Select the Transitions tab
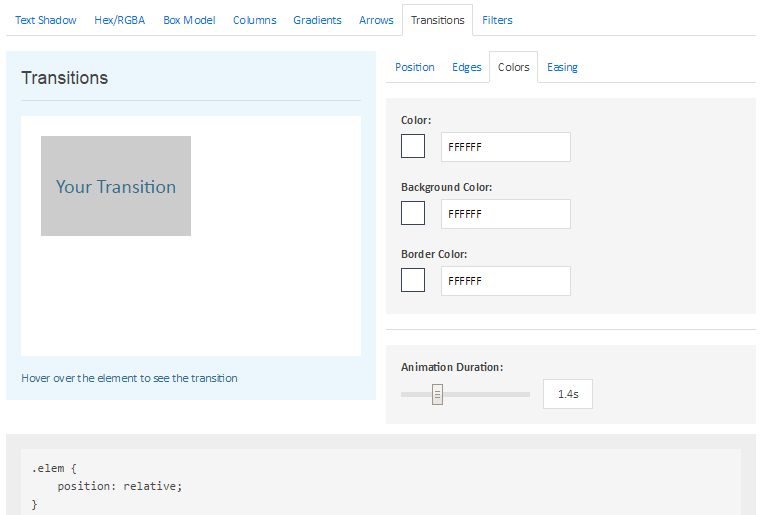This screenshot has height=515, width=761. (x=437, y=20)
